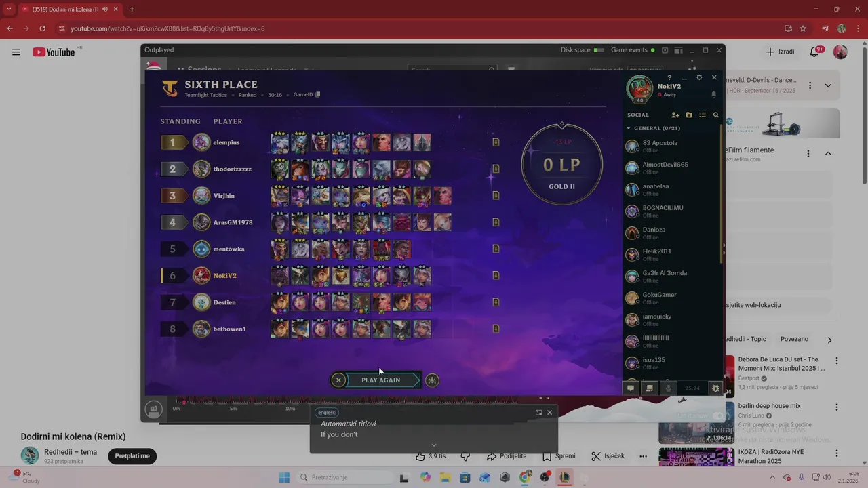Click the caption panel expand-window icon

click(538, 412)
